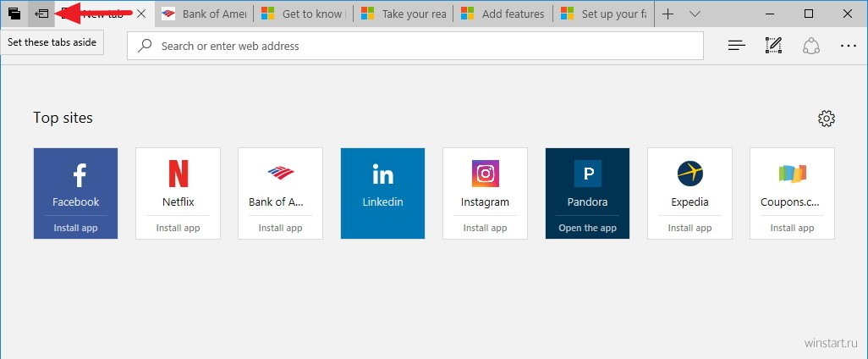The width and height of the screenshot is (868, 359).
Task: Open the Hub favorites icon
Action: (x=737, y=46)
